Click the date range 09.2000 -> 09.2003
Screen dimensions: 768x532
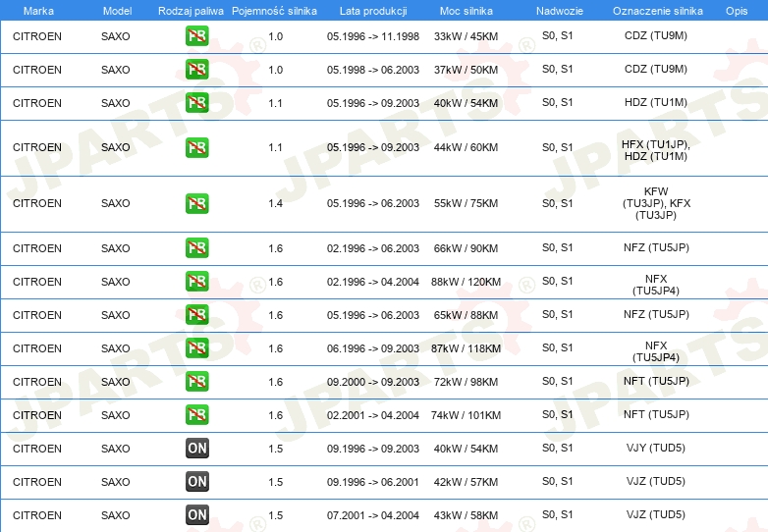(x=373, y=382)
